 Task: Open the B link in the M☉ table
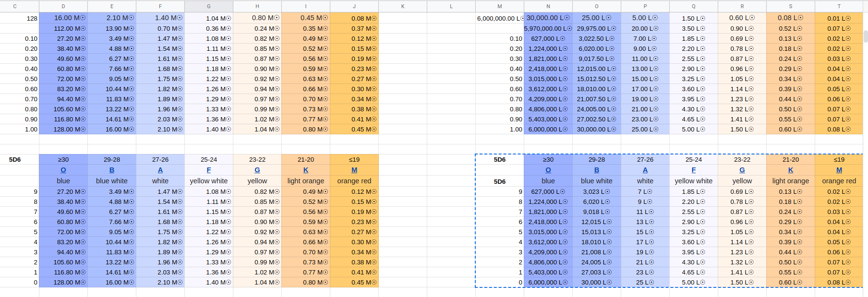(112, 170)
